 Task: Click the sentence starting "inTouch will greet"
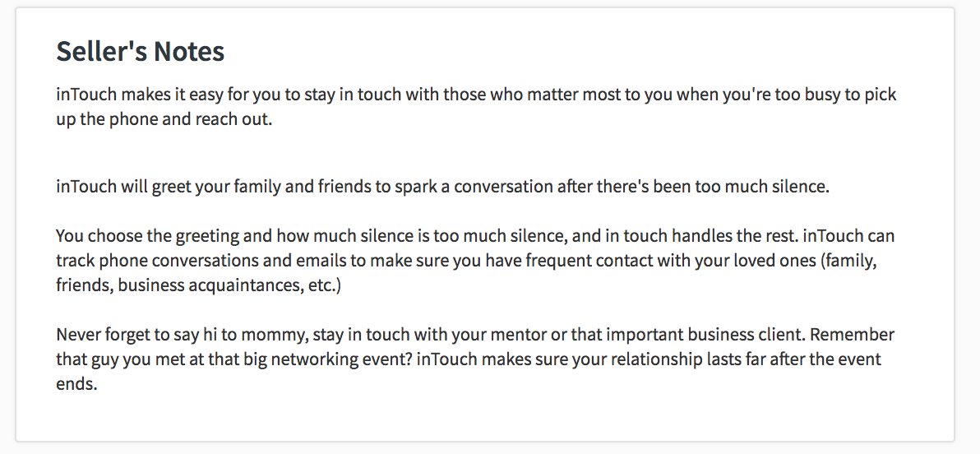coord(442,186)
